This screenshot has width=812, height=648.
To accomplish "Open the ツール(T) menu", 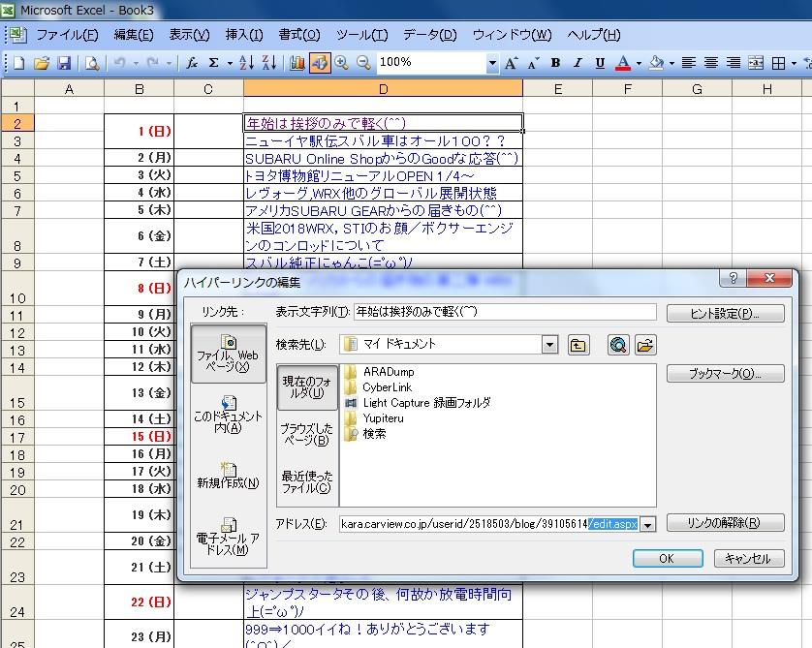I will tap(362, 35).
